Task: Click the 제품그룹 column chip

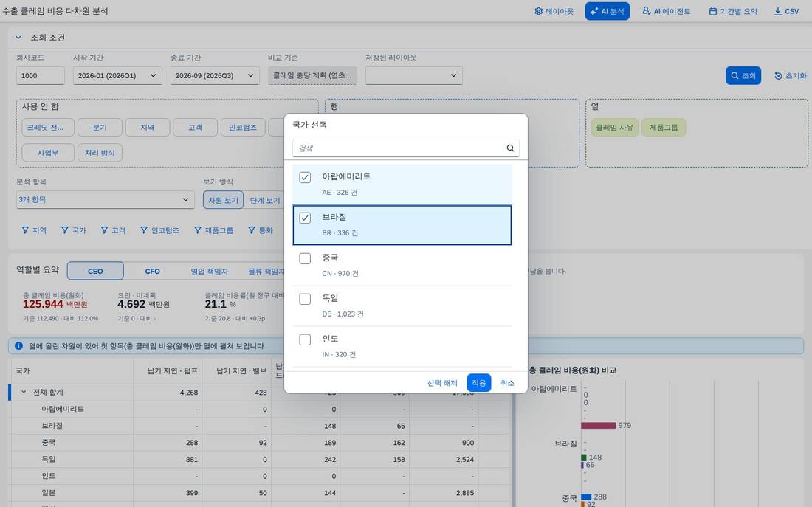Action: [x=664, y=128]
